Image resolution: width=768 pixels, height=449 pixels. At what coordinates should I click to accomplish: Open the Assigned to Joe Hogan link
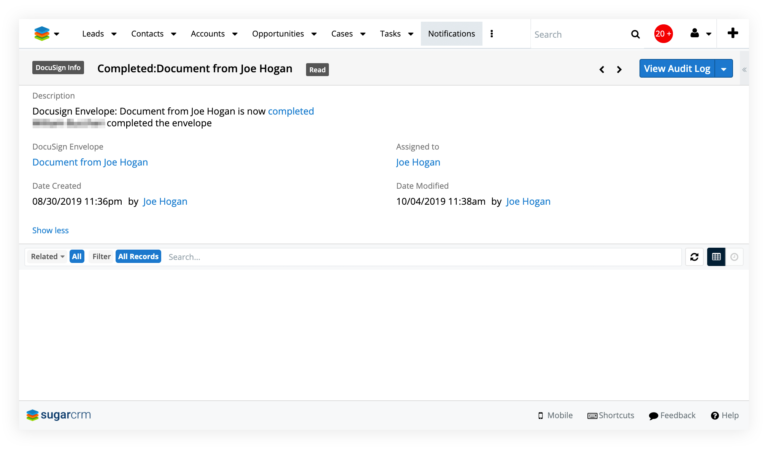[x=418, y=162]
